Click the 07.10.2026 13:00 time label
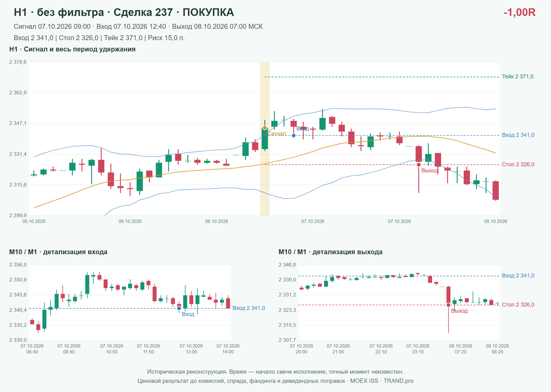Image resolution: width=551 pixels, height=392 pixels. [x=191, y=349]
